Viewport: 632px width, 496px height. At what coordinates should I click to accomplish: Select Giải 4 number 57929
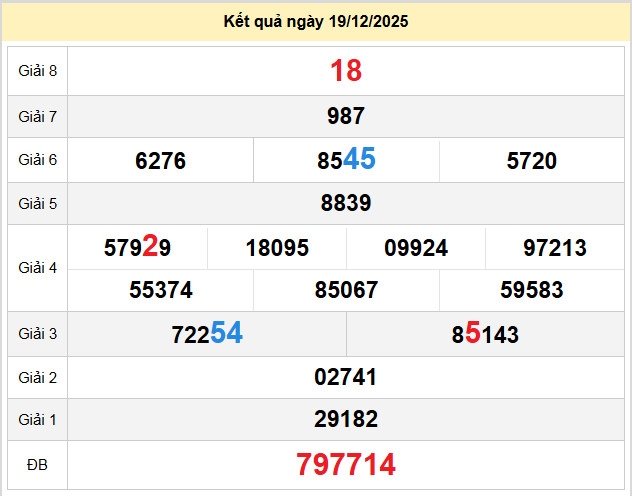[x=137, y=247]
